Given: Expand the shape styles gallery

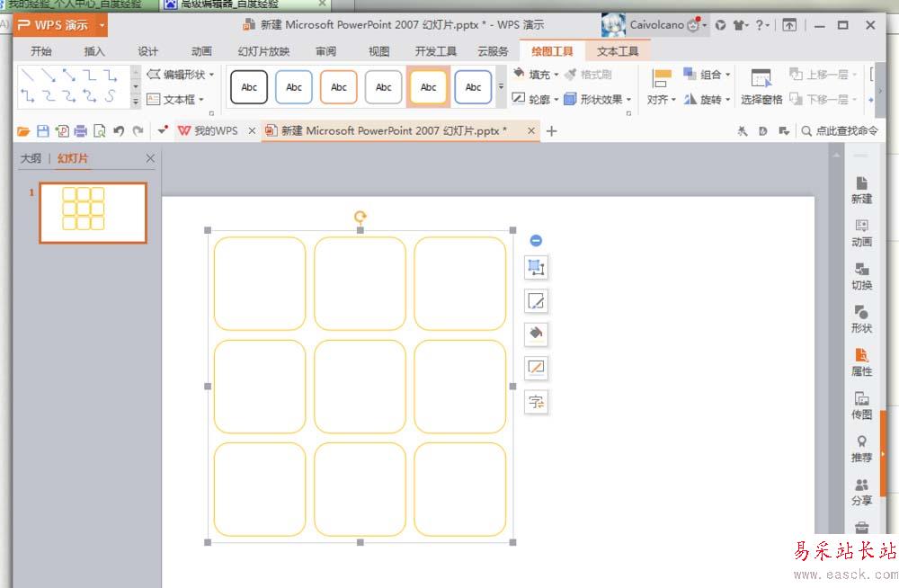Looking at the screenshot, I should tap(501, 86).
